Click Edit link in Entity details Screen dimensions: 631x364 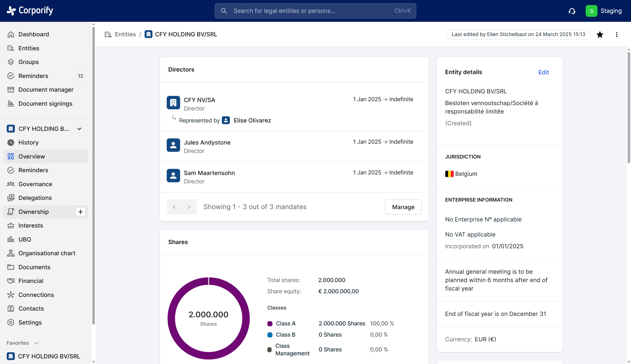click(543, 72)
